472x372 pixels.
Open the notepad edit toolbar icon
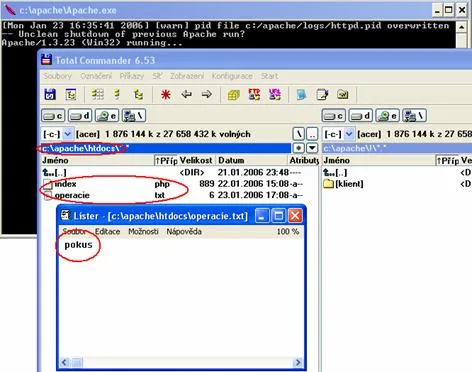322,95
